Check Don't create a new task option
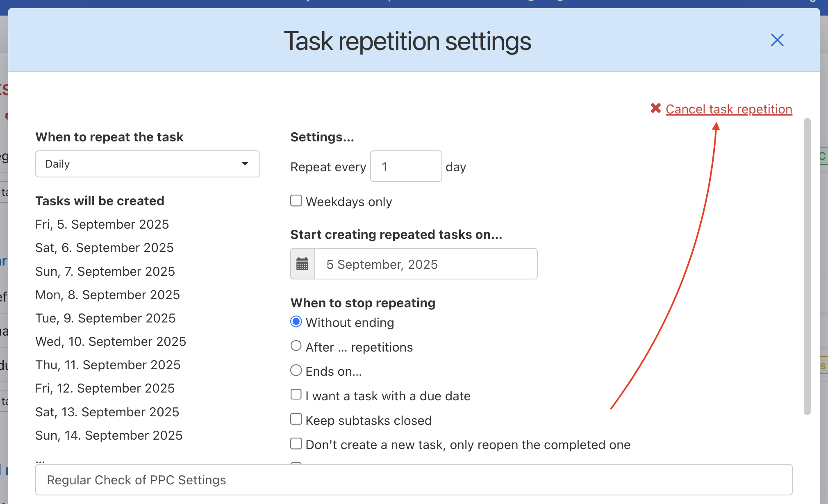 [x=296, y=444]
